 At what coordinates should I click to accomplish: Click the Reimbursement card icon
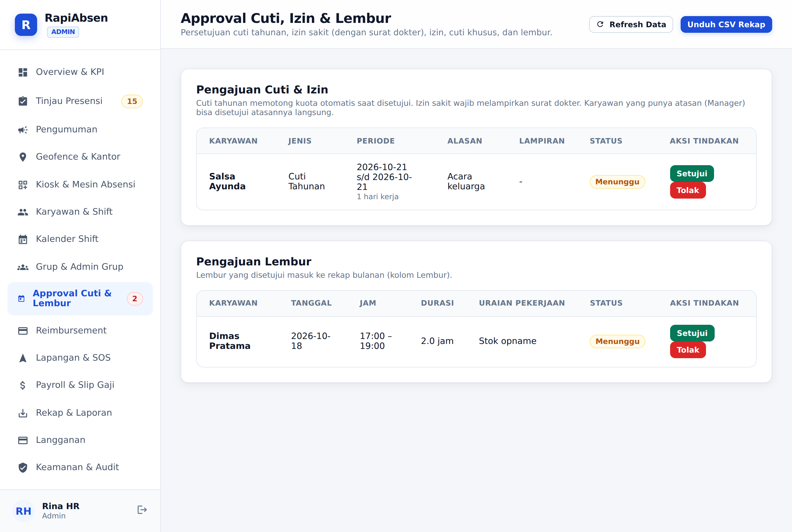(23, 330)
